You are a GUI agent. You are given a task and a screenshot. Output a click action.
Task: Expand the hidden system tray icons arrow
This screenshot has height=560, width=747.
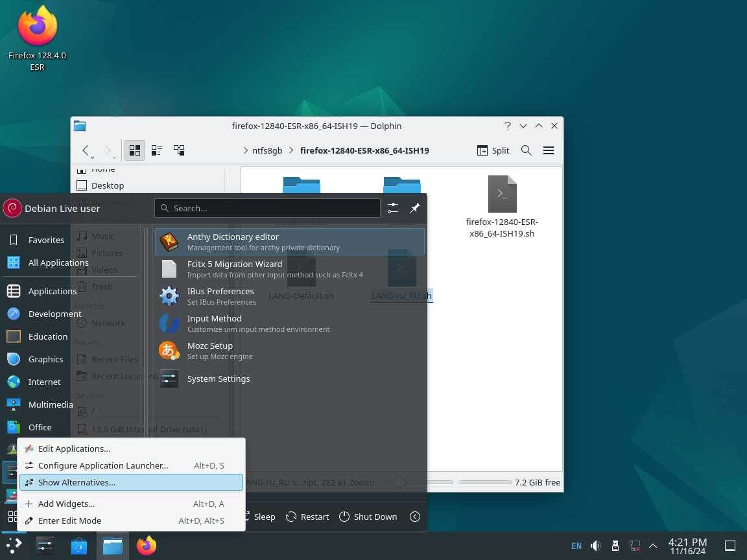(653, 546)
